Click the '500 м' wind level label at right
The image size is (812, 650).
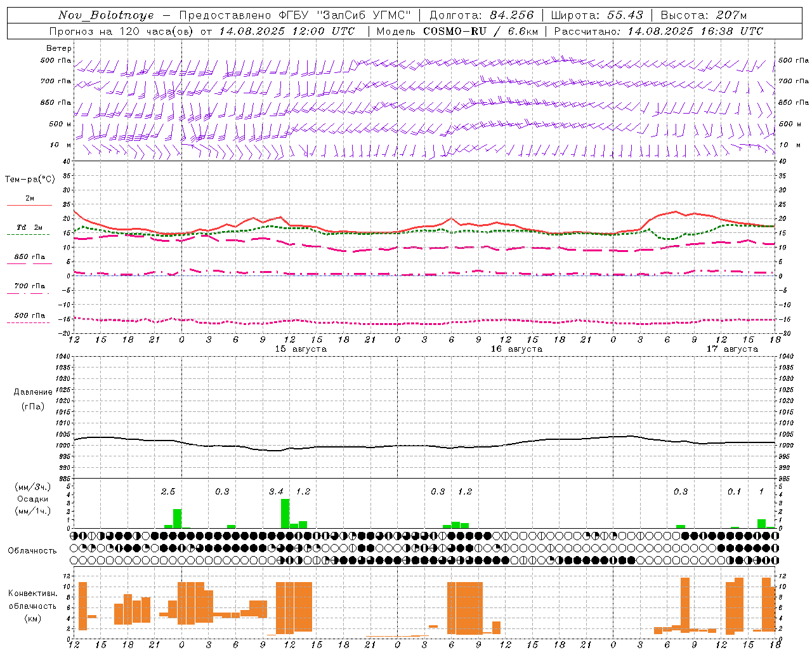point(790,124)
